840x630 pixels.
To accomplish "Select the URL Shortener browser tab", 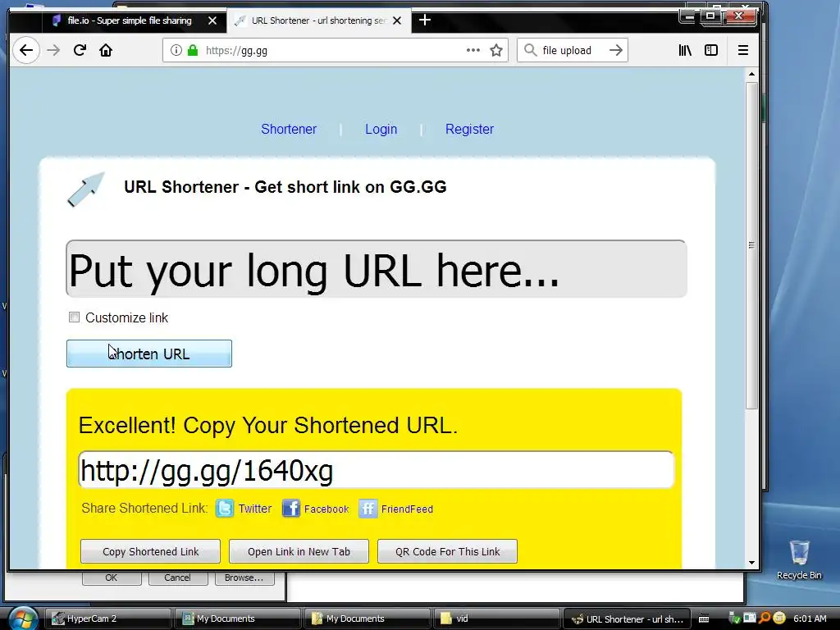I will click(x=319, y=21).
